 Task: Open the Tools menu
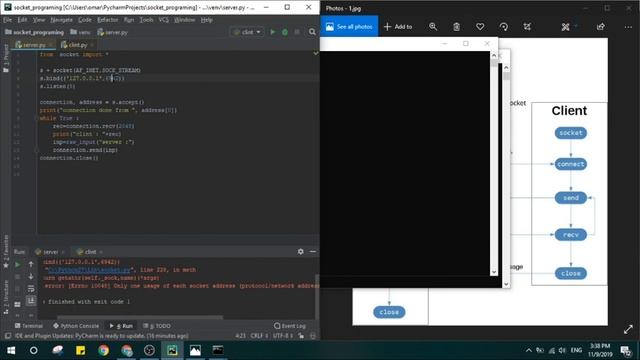(146, 20)
